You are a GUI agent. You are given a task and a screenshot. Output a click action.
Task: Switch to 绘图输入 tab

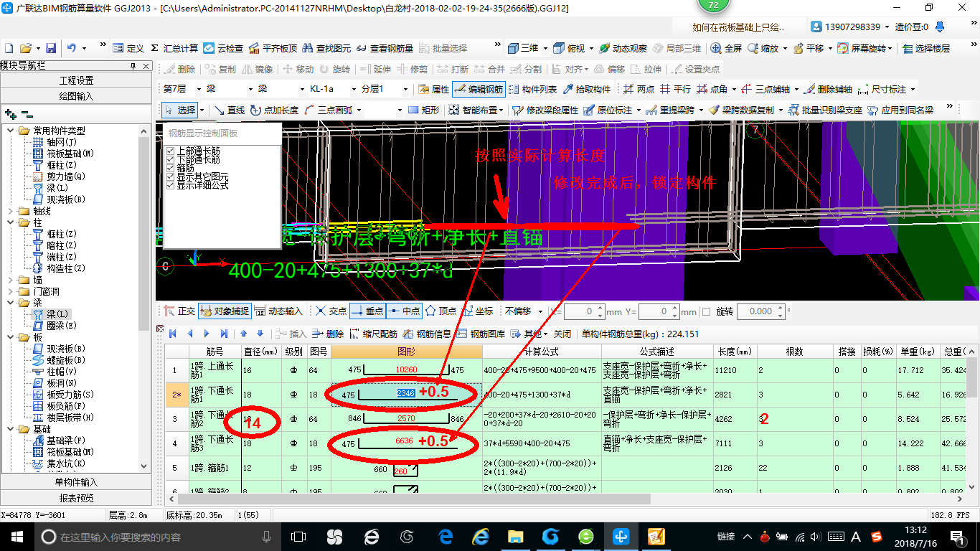click(x=76, y=95)
